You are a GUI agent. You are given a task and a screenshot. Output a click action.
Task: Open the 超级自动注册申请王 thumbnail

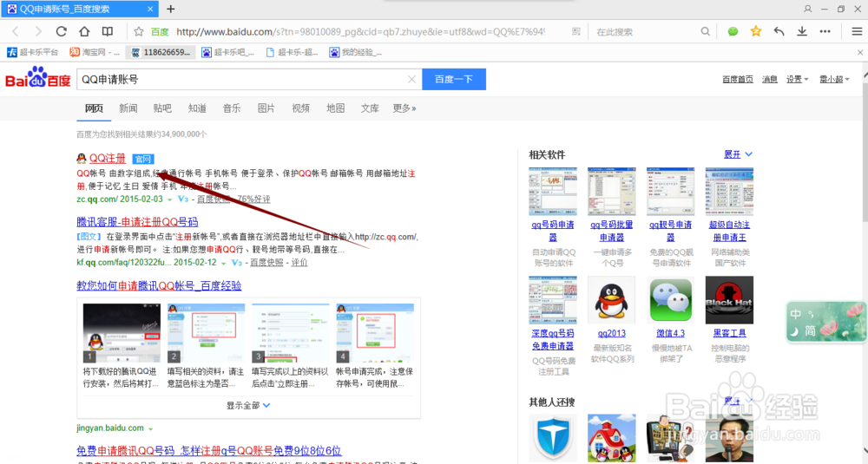tap(729, 192)
